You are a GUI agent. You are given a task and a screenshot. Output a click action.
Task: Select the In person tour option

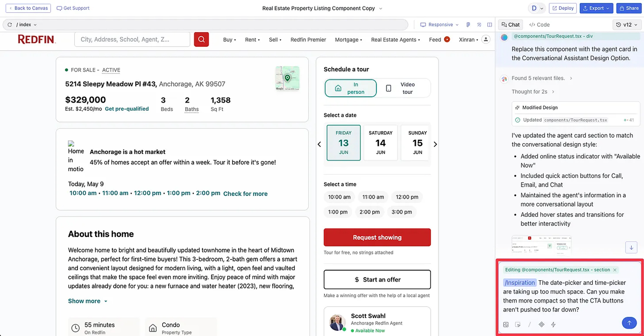pos(350,88)
